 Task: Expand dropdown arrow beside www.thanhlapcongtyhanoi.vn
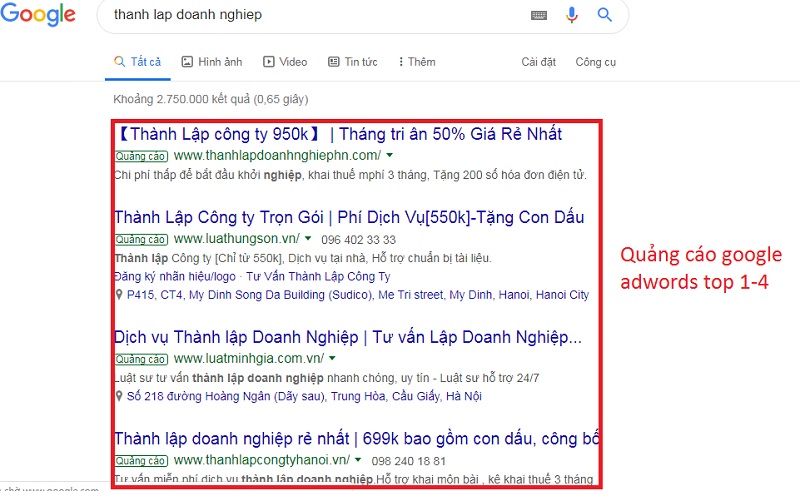click(x=358, y=460)
